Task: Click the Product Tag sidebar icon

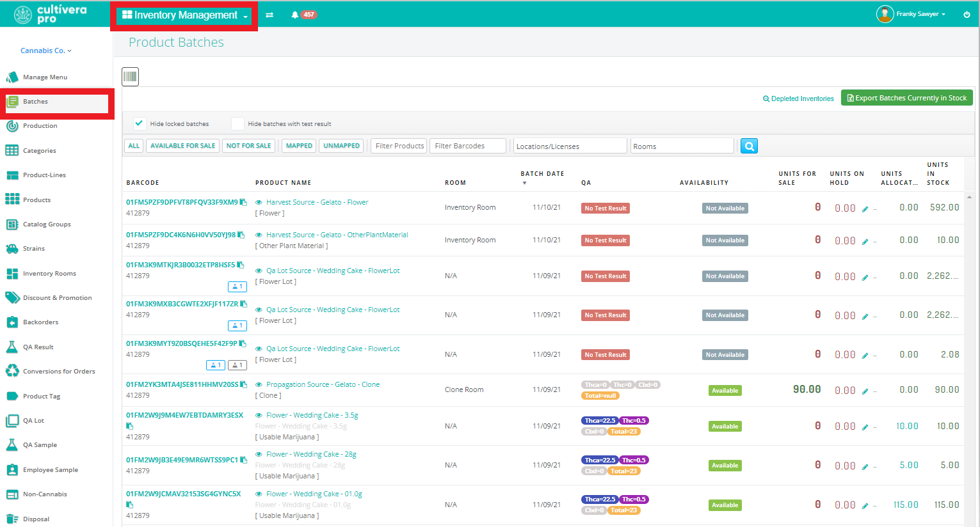Action: (12, 397)
